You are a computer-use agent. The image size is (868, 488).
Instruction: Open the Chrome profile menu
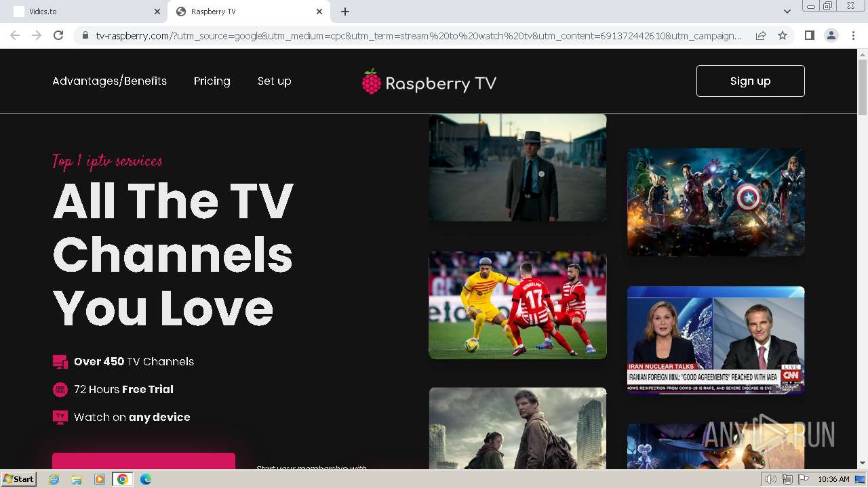(831, 35)
